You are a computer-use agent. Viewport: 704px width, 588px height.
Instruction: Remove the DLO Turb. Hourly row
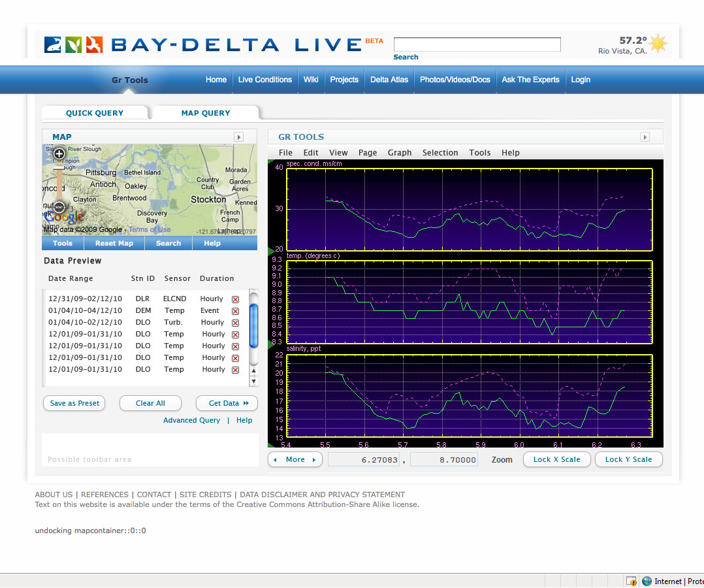click(x=235, y=323)
